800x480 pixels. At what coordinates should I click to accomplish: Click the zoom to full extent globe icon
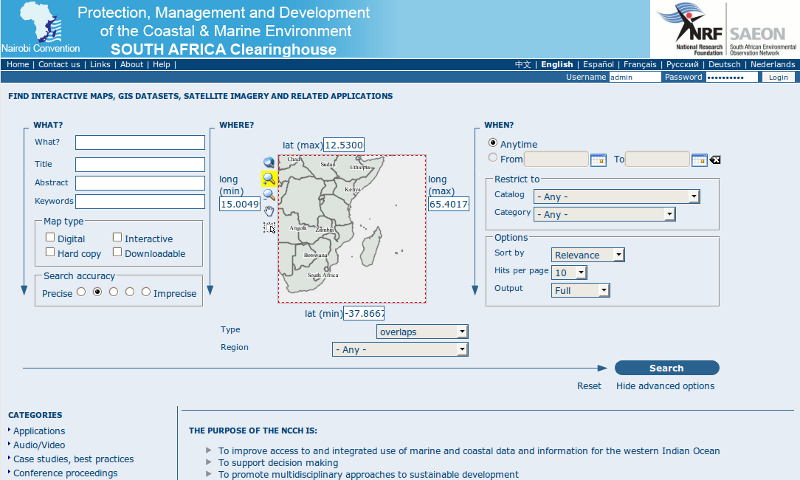pos(269,163)
